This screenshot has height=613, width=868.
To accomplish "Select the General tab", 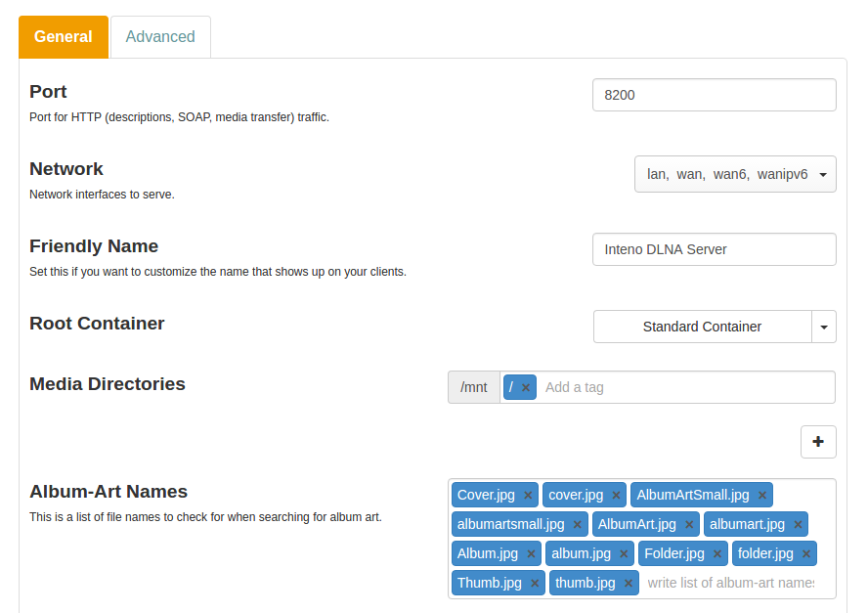I will [64, 37].
